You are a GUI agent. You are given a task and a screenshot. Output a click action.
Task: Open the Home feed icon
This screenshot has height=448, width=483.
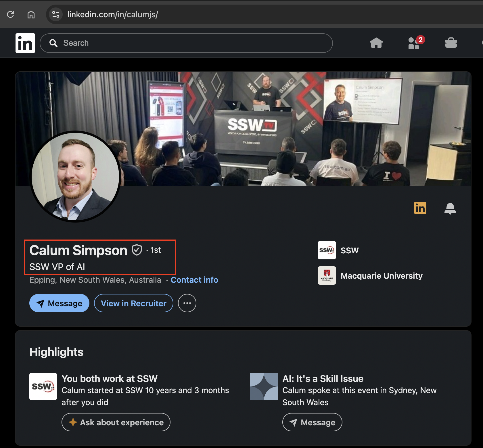[376, 43]
